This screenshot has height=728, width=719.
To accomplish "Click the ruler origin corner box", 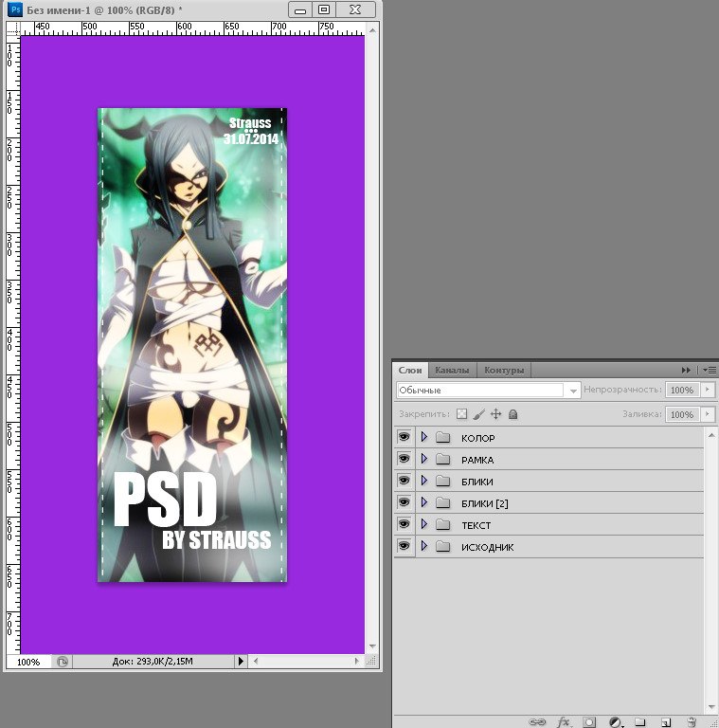I will point(13,28).
